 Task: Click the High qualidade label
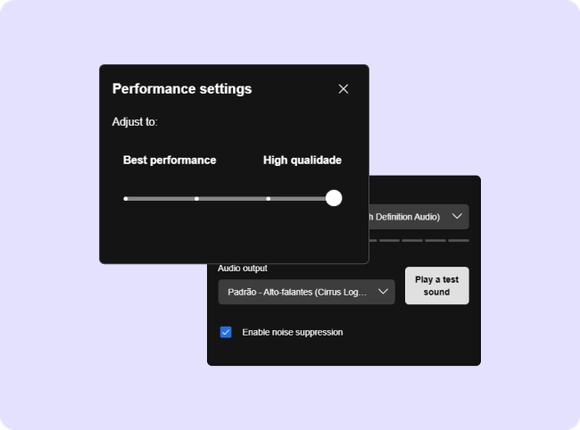coord(302,160)
